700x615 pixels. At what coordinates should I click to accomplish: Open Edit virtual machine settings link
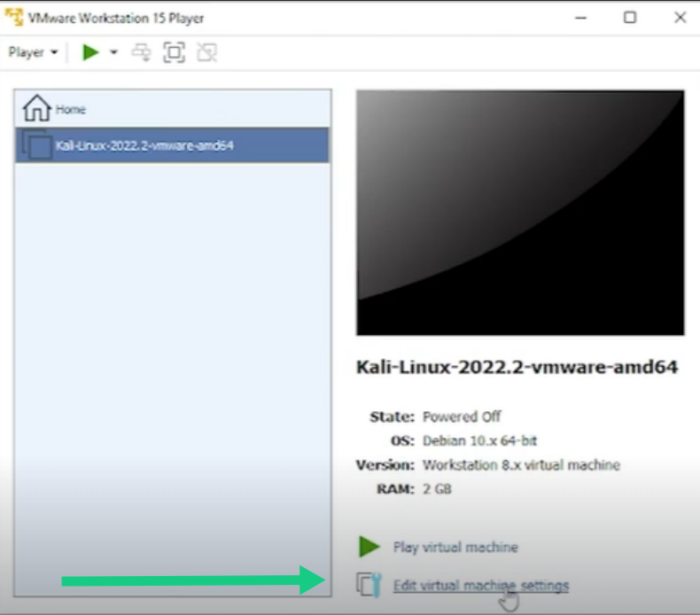481,585
